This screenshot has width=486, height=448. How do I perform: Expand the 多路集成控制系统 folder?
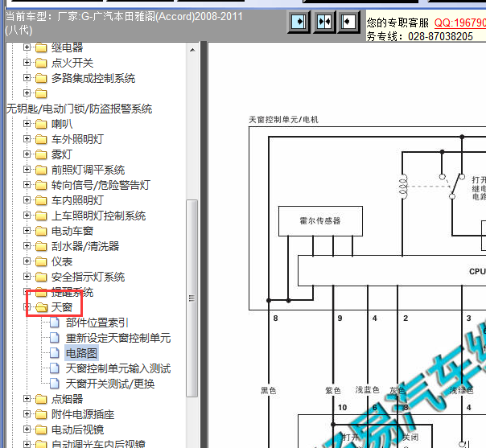[27, 78]
